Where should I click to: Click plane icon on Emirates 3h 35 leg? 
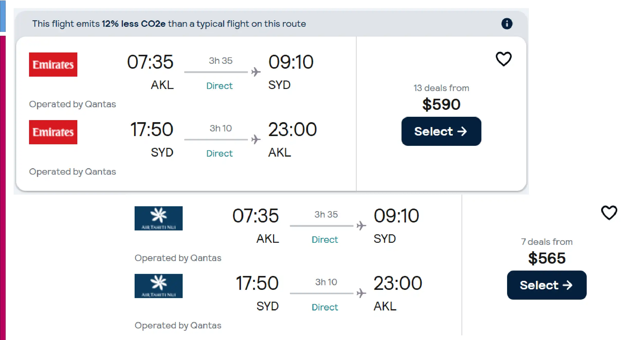click(256, 72)
